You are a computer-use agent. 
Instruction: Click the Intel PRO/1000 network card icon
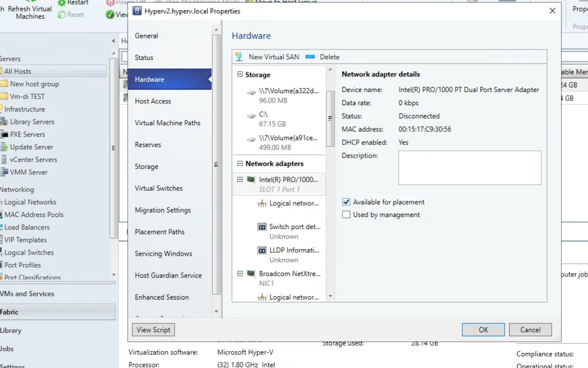(x=251, y=179)
